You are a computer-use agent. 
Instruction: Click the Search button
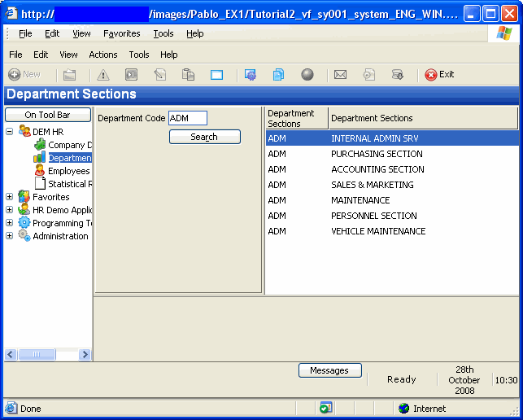coord(205,137)
